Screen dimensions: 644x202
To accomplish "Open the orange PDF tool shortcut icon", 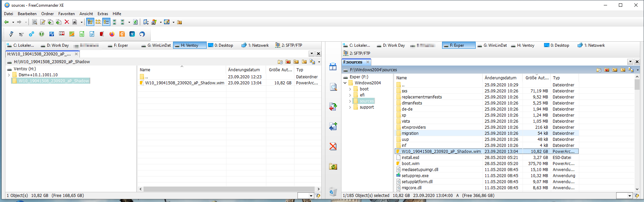I will tap(122, 34).
